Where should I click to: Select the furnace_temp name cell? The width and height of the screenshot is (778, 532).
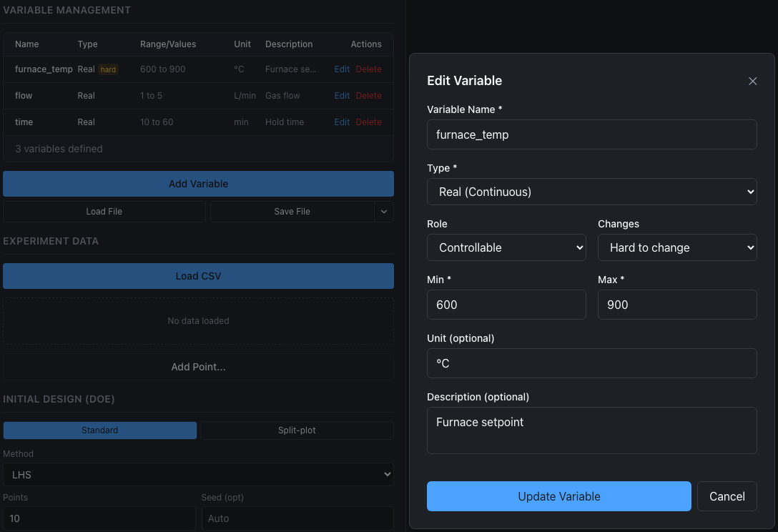pos(44,69)
